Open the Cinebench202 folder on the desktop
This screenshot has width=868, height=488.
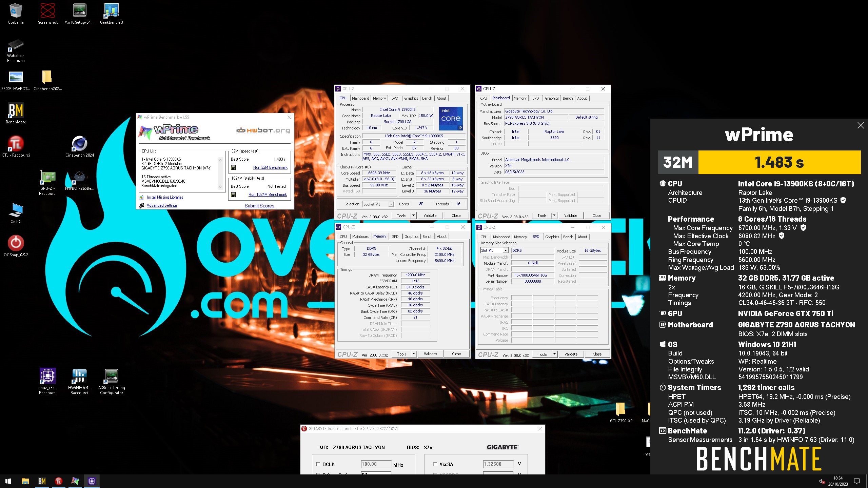(47, 81)
